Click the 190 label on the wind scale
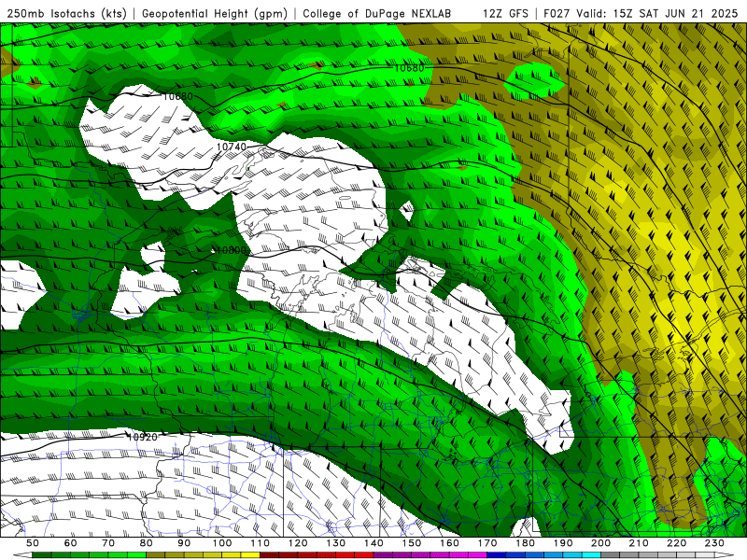The image size is (747, 560). tap(563, 543)
